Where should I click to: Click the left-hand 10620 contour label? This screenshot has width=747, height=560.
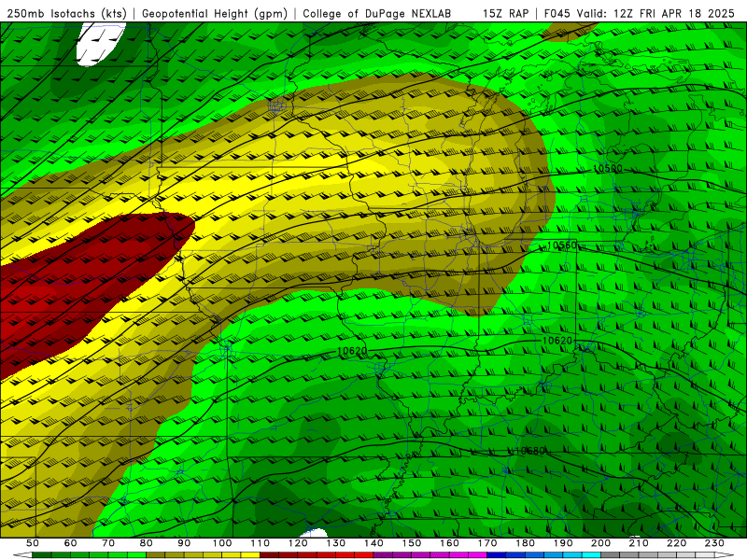352,351
